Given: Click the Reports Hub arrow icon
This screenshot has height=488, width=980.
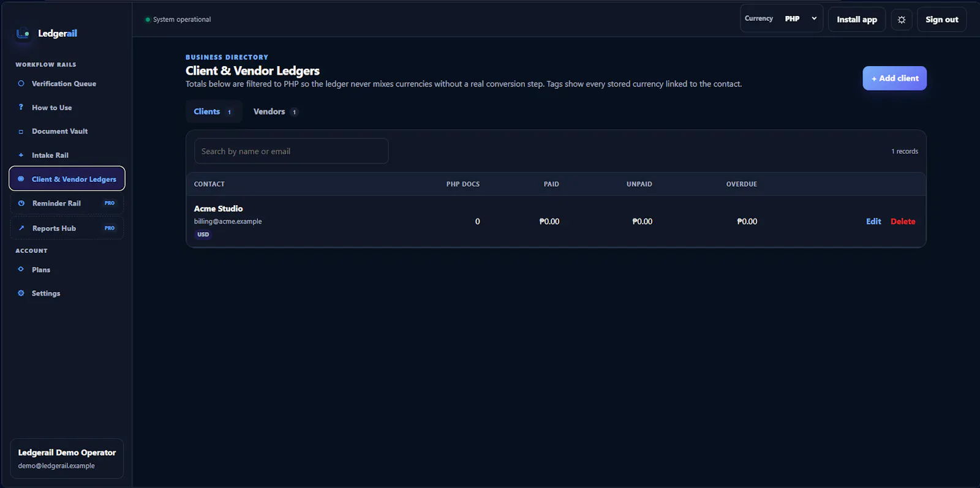Looking at the screenshot, I should (21, 228).
